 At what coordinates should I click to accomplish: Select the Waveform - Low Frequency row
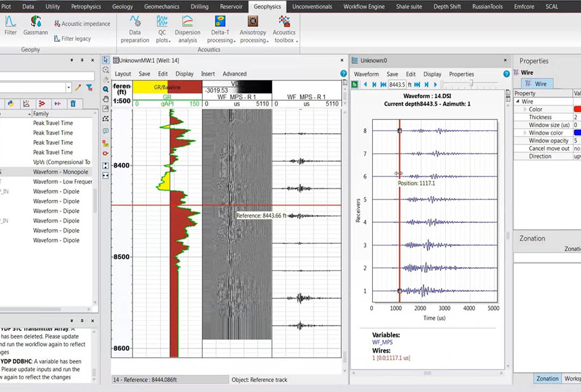click(46, 182)
